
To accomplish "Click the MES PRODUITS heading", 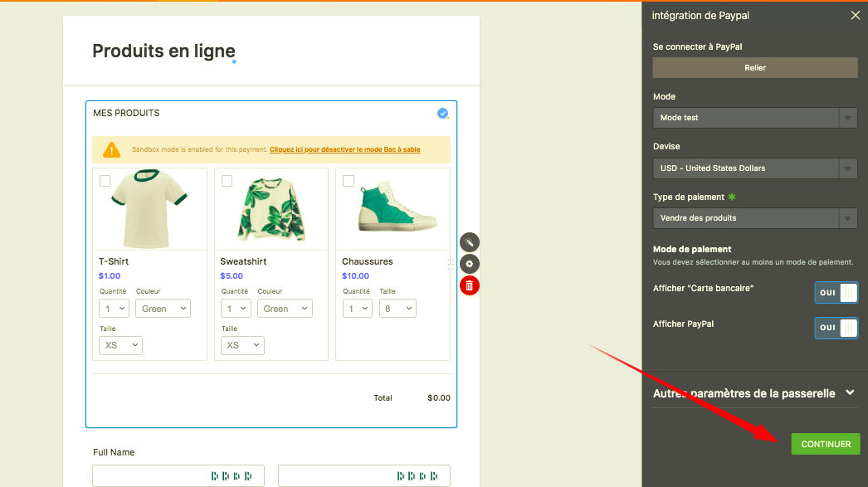I will tap(126, 113).
